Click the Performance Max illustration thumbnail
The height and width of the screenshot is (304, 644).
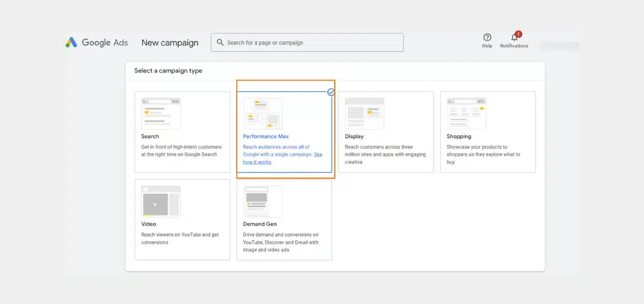click(262, 113)
